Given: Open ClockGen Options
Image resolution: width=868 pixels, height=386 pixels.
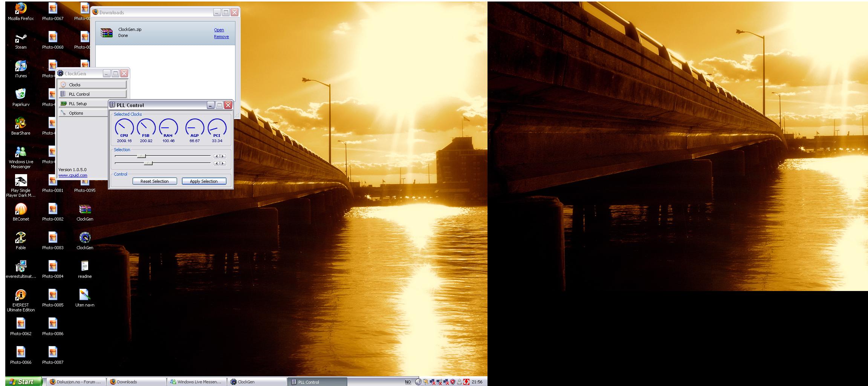Looking at the screenshot, I should tap(84, 113).
